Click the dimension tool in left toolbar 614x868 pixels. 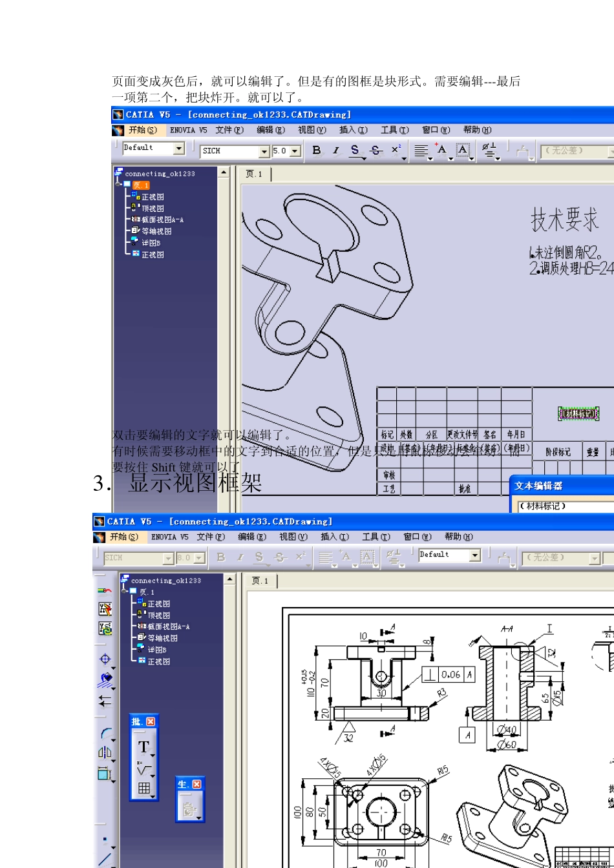(x=104, y=772)
